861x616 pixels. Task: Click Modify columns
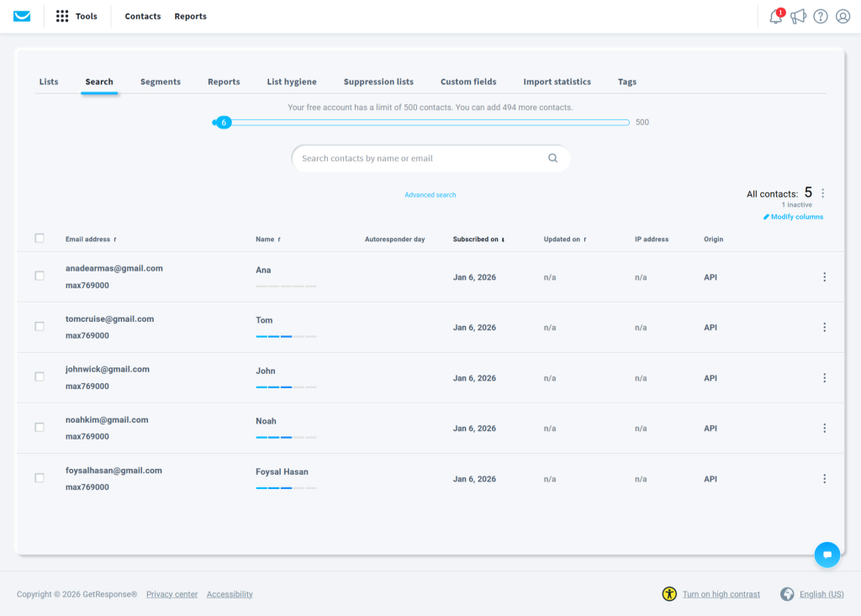tap(793, 217)
